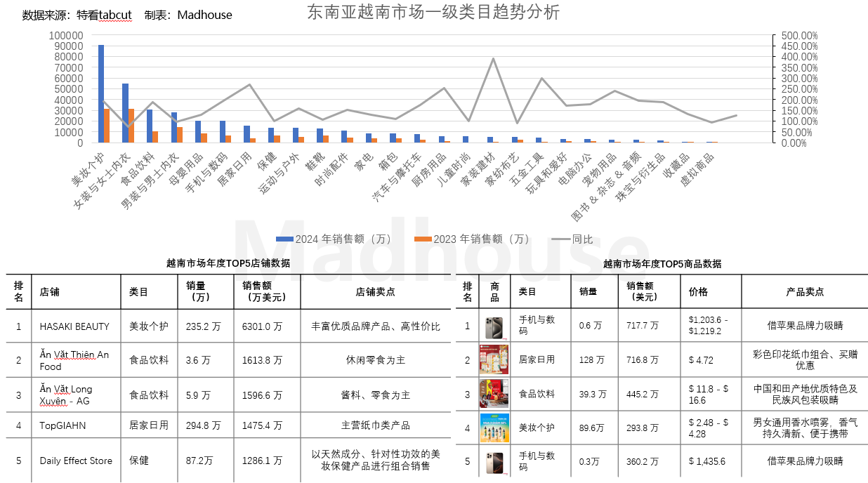868x483 pixels.
Task: Select the 越南市场年度TOP5商品数据 table title
Action: 662,264
